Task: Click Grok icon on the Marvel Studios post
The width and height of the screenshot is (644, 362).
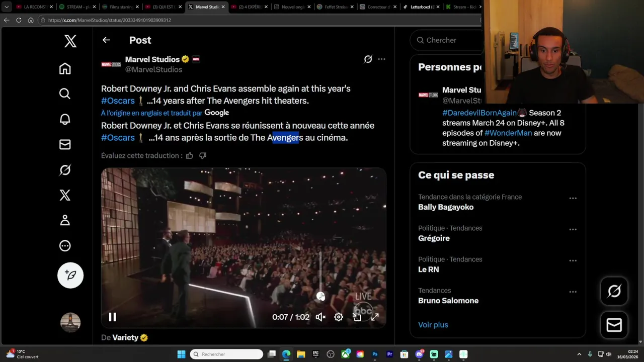Action: tap(368, 59)
